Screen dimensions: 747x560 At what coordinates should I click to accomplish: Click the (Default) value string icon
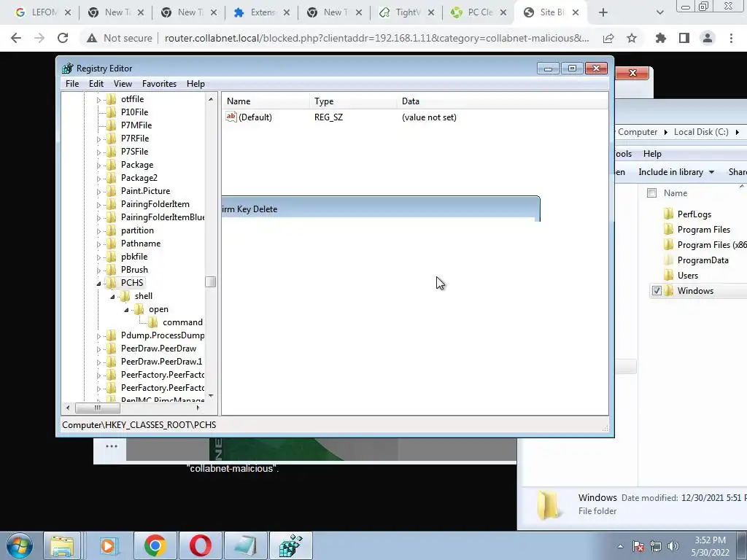click(x=231, y=117)
